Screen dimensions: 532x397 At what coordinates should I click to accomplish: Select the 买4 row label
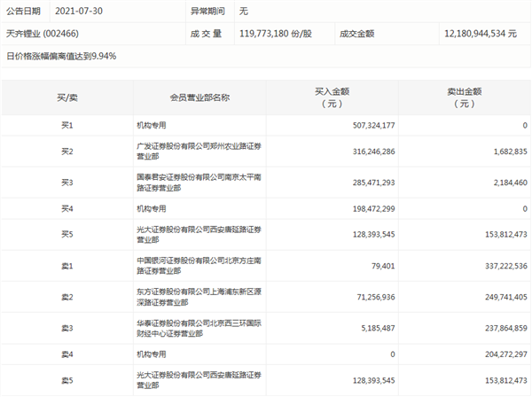(x=67, y=209)
